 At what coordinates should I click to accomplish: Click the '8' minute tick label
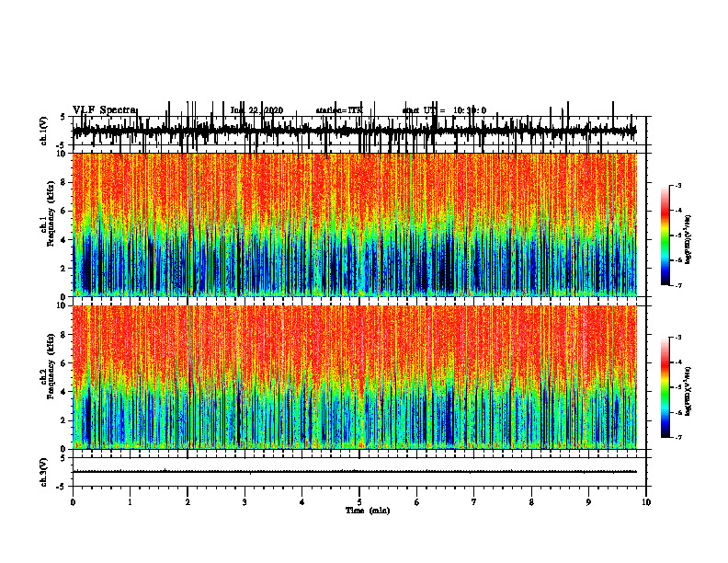(x=531, y=502)
